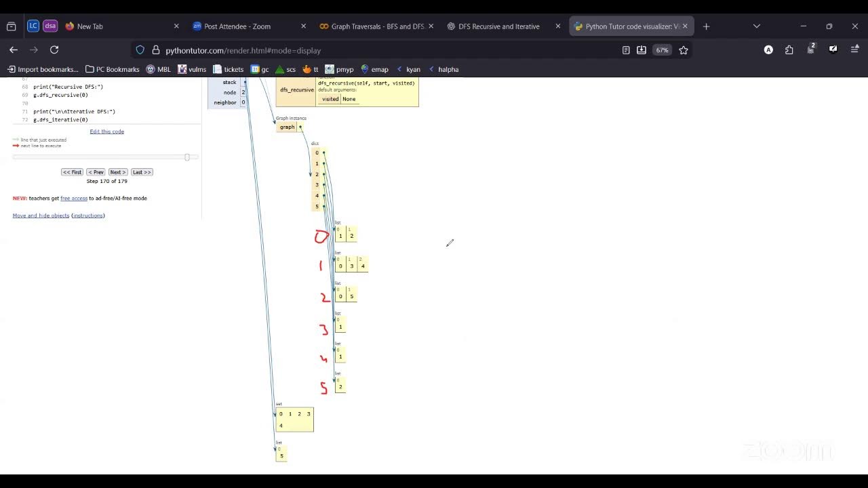Click the Last step button
The height and width of the screenshot is (488, 868).
tap(142, 172)
